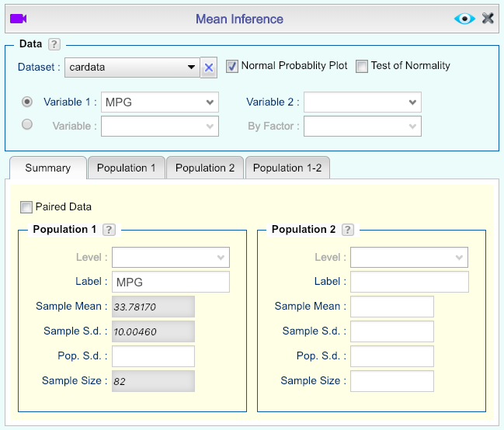Screen dimensions: 504x430
Task: Open the Variable 2 dropdown
Action: (x=362, y=102)
